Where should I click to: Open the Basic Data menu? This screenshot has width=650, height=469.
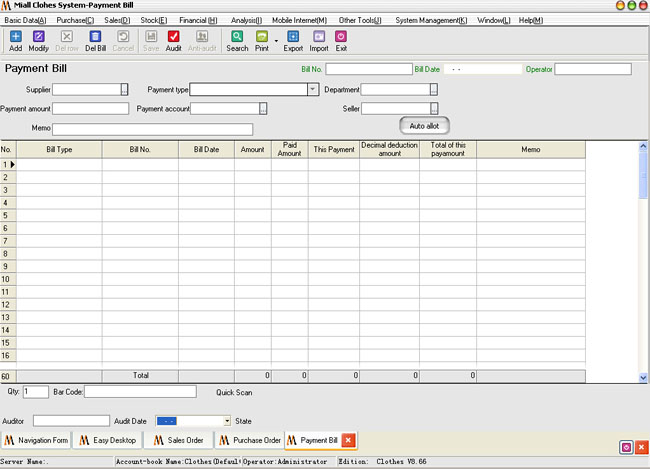[x=25, y=20]
